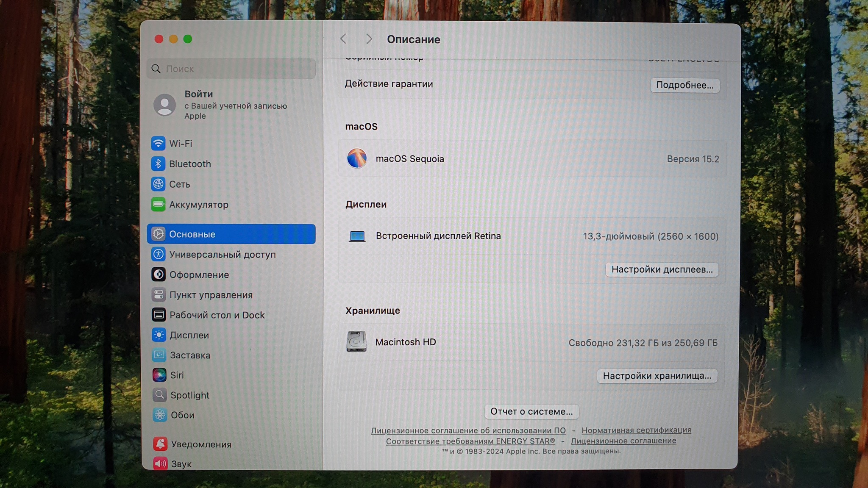Select the Сеть globe icon

pyautogui.click(x=158, y=184)
